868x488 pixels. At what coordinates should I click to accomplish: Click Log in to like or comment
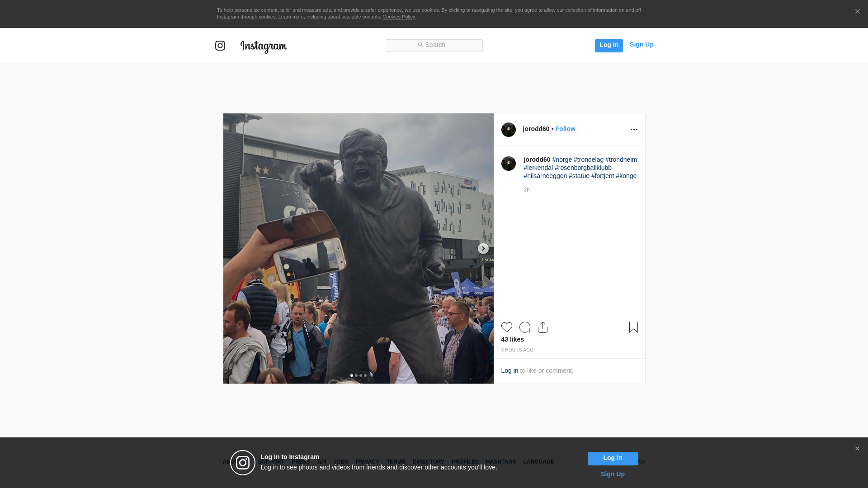(509, 371)
